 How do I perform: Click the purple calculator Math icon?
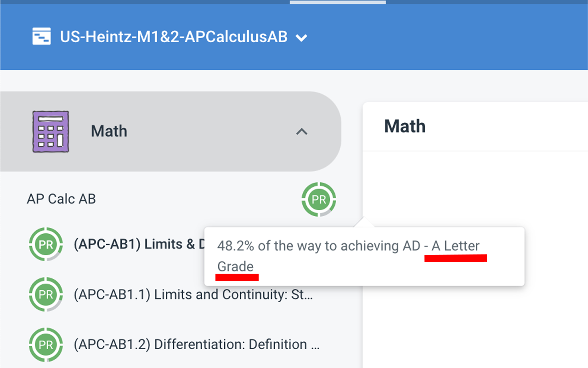tap(51, 132)
